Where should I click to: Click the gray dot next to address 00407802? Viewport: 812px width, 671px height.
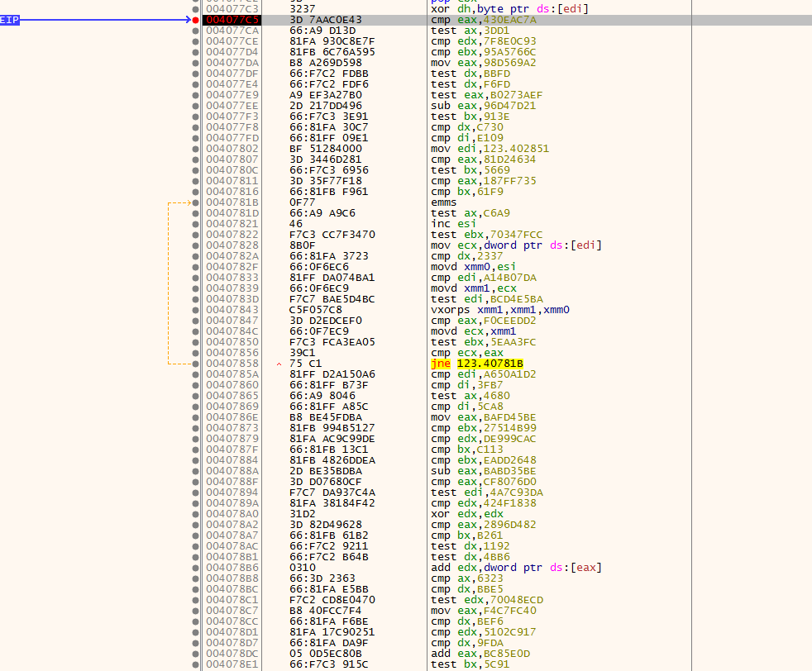(193, 148)
